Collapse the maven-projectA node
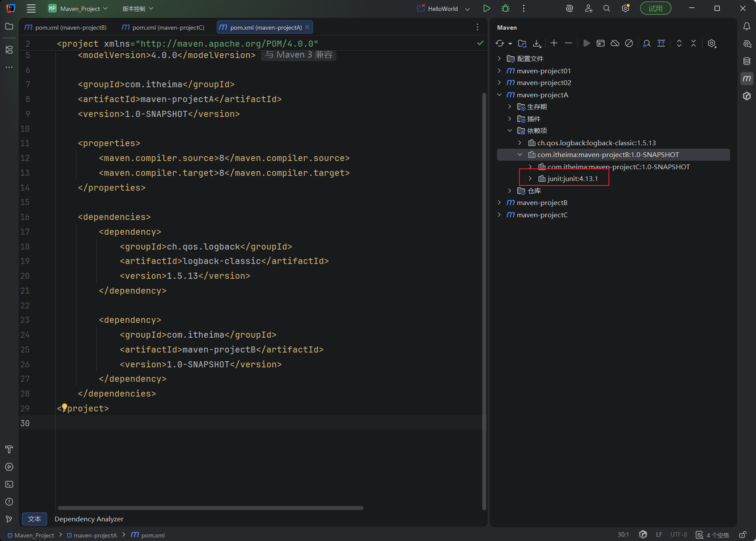Viewport: 756px width, 541px height. point(499,95)
